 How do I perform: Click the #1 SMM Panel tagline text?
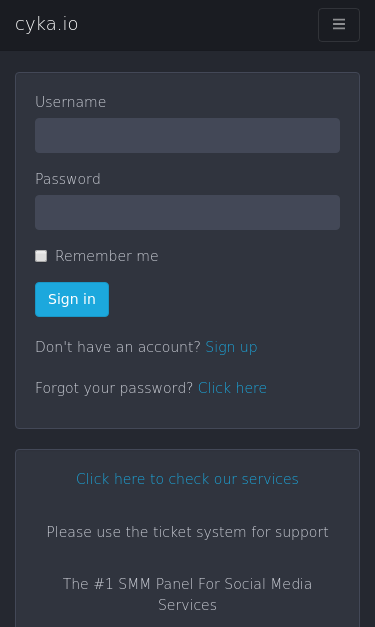[188, 594]
